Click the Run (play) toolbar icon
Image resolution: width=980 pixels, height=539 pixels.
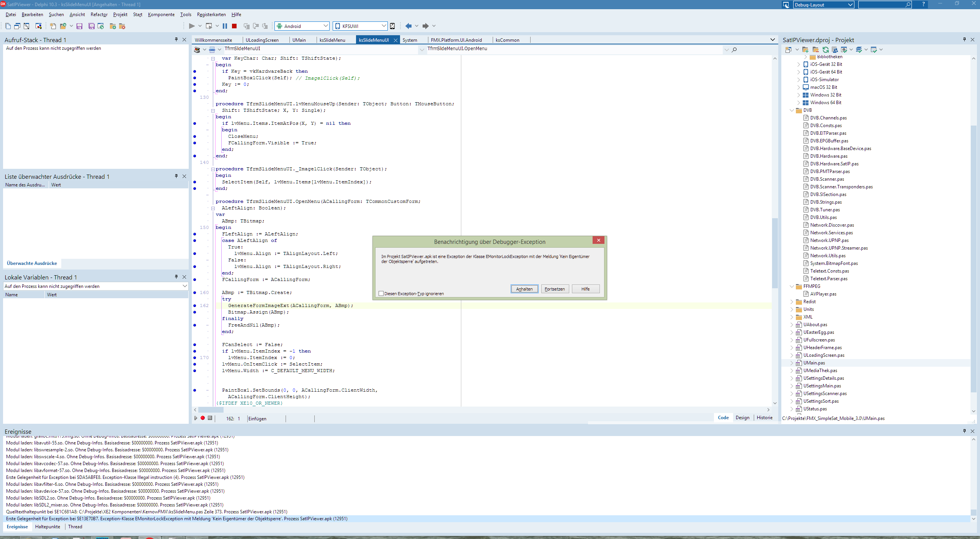(192, 26)
